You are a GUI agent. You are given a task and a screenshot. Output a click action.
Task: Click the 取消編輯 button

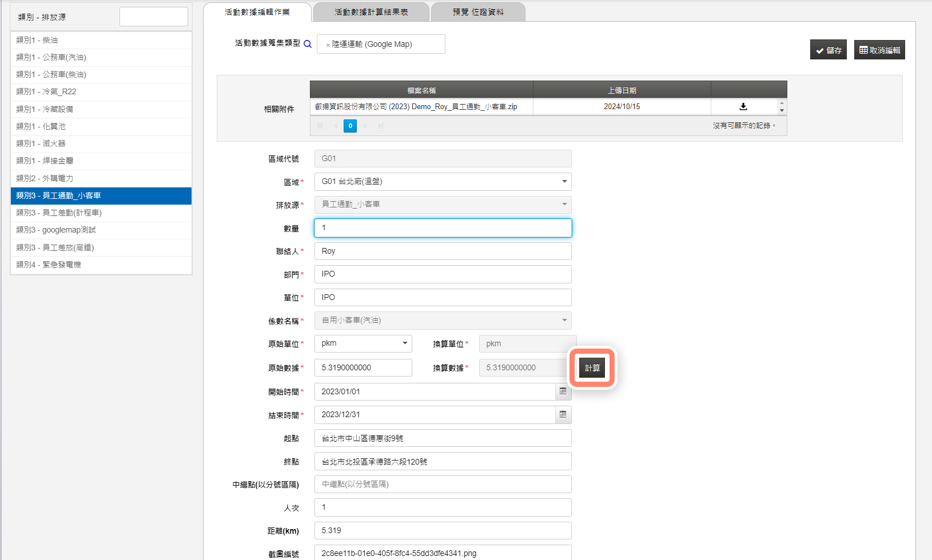coord(879,50)
